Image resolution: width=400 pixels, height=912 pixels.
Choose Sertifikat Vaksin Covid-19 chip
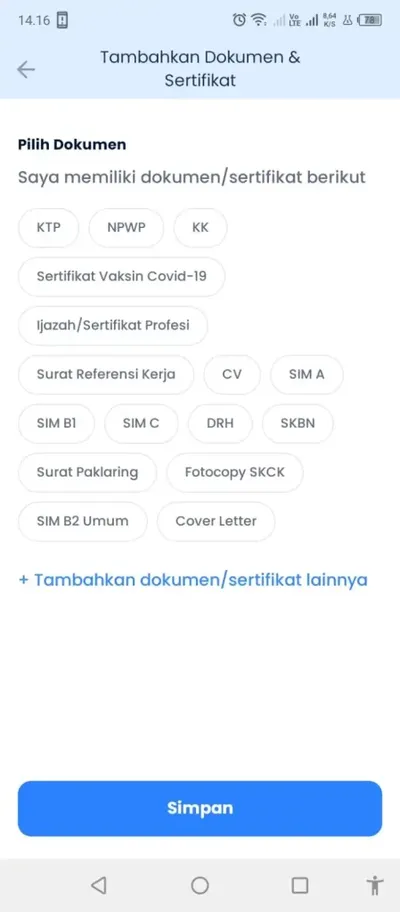click(x=122, y=276)
